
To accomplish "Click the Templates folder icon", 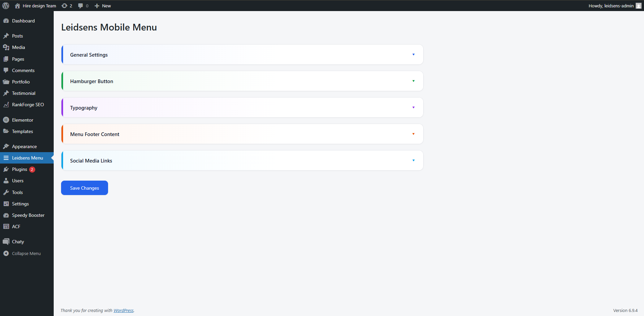I will point(6,131).
